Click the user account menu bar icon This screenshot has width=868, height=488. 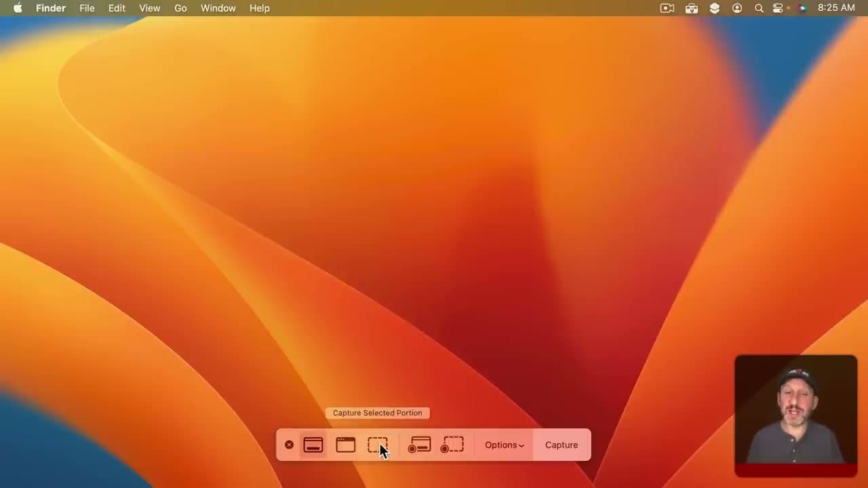tap(737, 8)
